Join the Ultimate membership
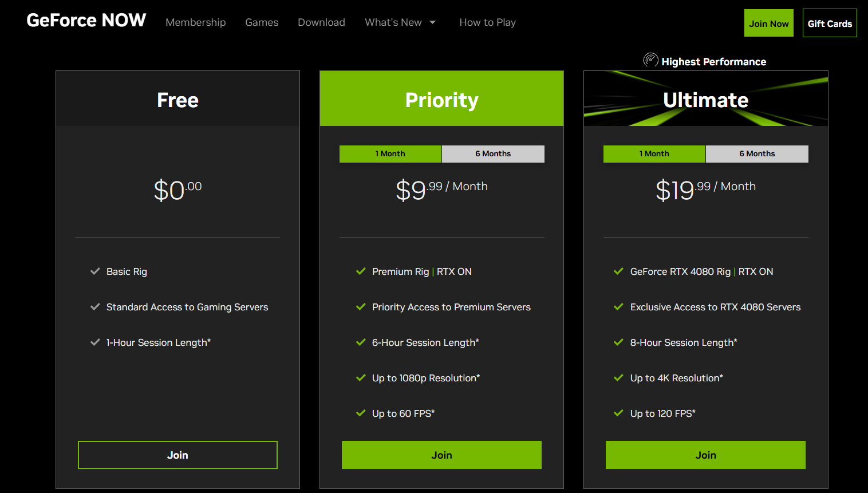 pyautogui.click(x=705, y=455)
